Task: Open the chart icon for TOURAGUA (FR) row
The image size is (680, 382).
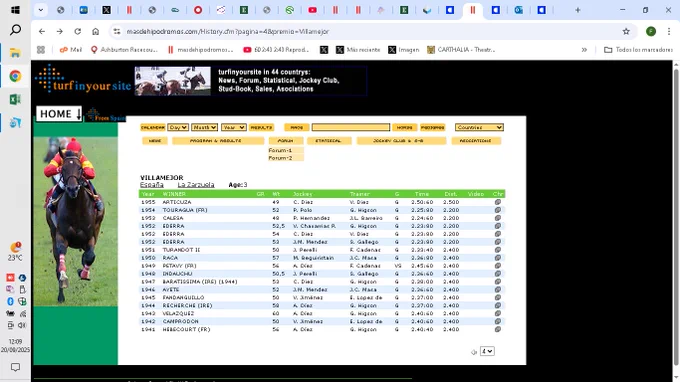Action: (x=497, y=210)
